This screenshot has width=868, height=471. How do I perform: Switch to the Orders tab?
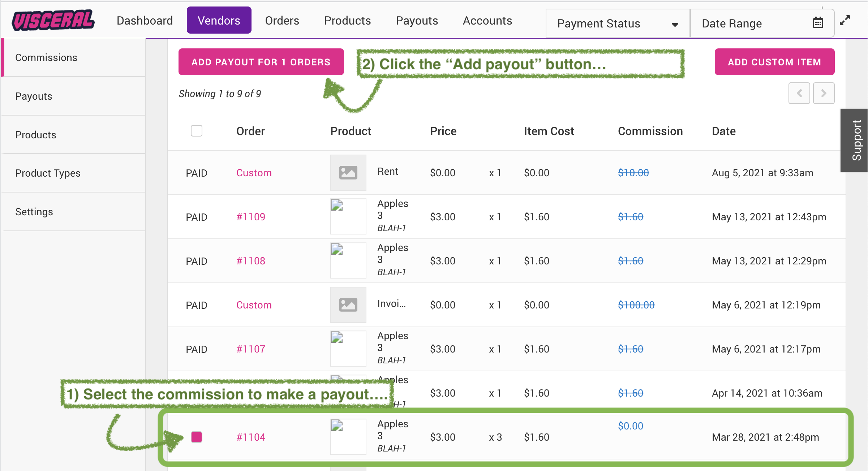(x=282, y=21)
